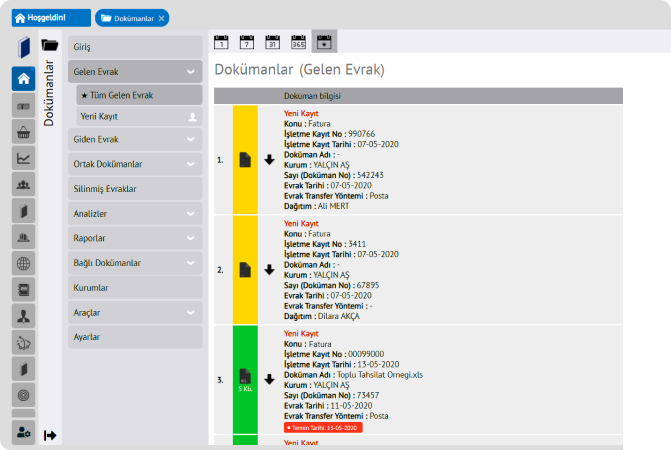Click the user icon beside Yeni Kayıt
The image size is (671, 450).
[x=193, y=117]
